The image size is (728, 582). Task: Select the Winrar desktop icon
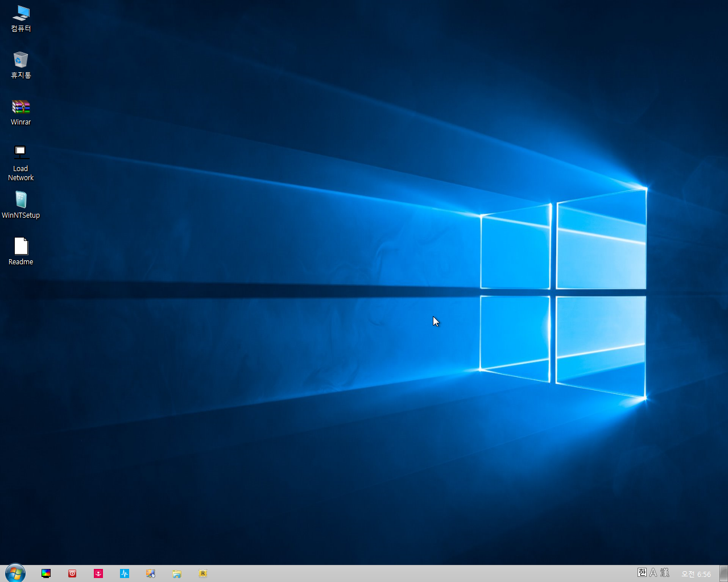click(21, 112)
